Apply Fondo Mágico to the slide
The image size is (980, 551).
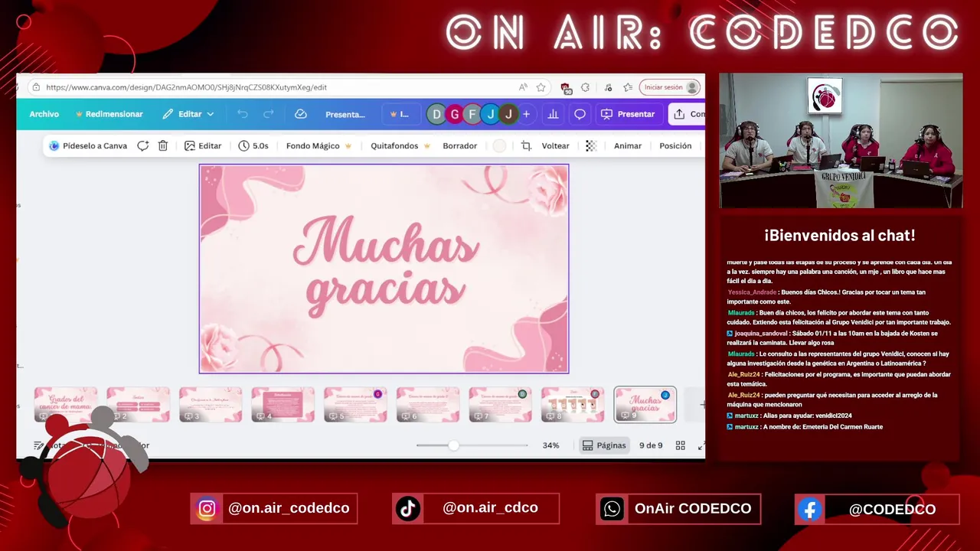tap(318, 145)
